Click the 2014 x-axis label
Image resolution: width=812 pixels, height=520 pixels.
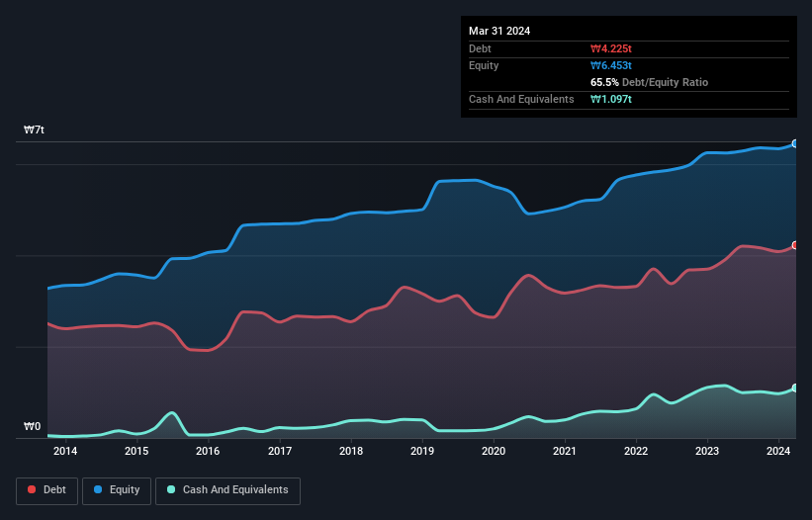point(65,451)
